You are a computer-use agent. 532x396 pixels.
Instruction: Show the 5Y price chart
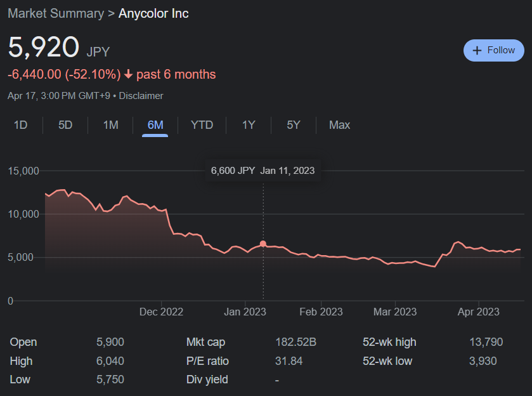[293, 125]
